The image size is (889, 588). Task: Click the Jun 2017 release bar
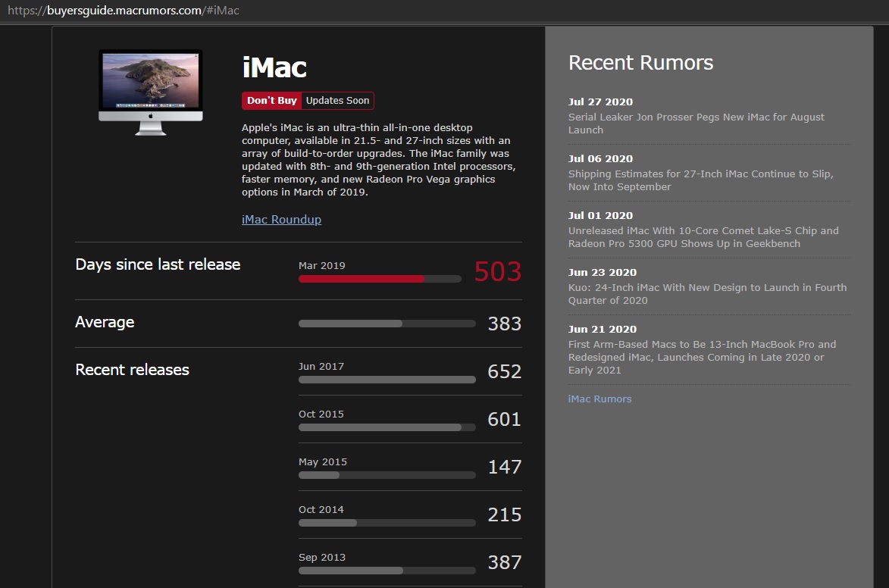387,380
